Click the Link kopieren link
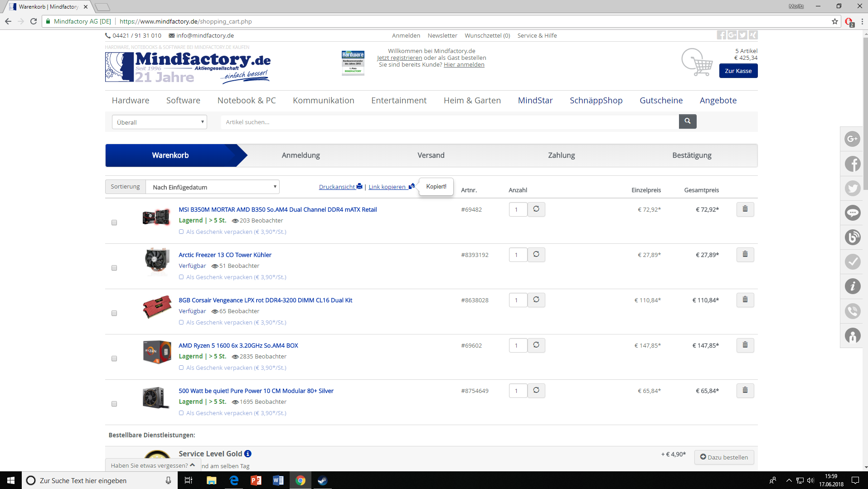Viewport: 868px width, 489px height. click(x=391, y=187)
